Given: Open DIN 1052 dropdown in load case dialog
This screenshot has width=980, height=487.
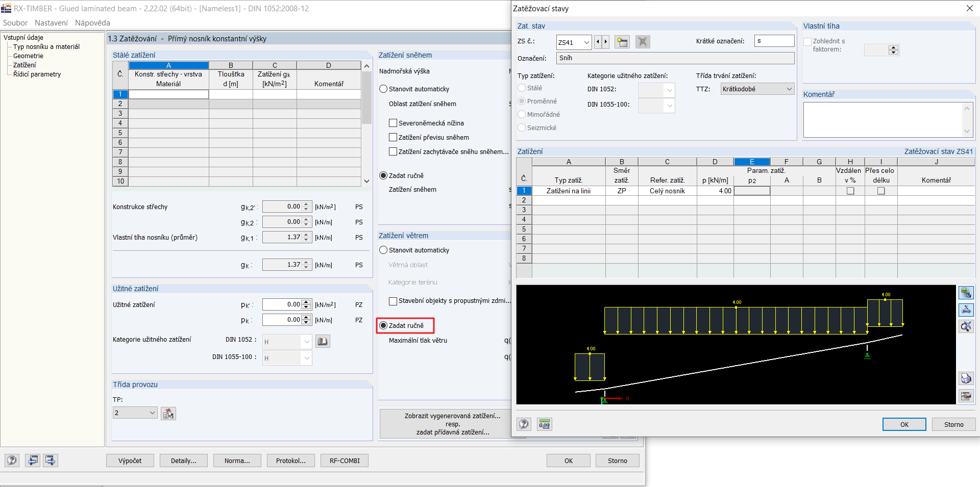Looking at the screenshot, I should (670, 90).
